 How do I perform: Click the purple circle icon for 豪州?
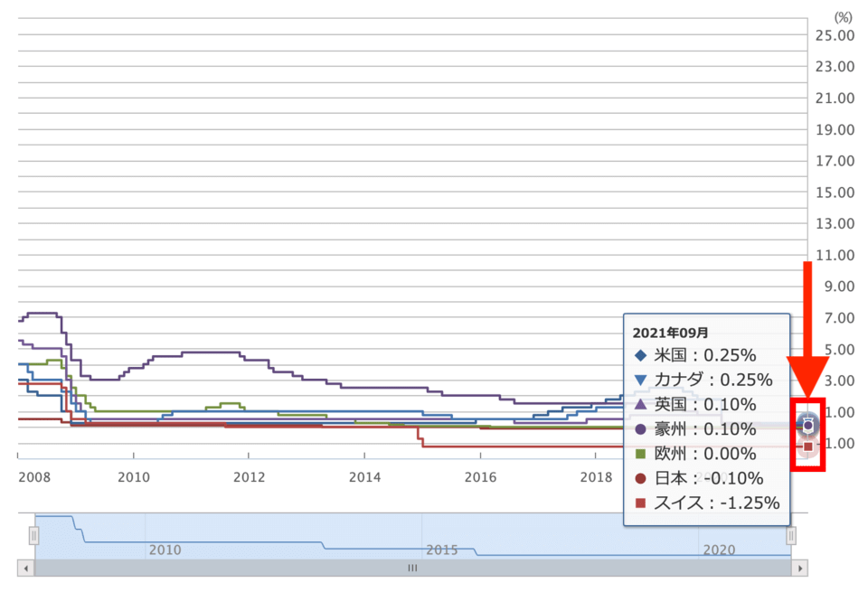click(x=640, y=428)
